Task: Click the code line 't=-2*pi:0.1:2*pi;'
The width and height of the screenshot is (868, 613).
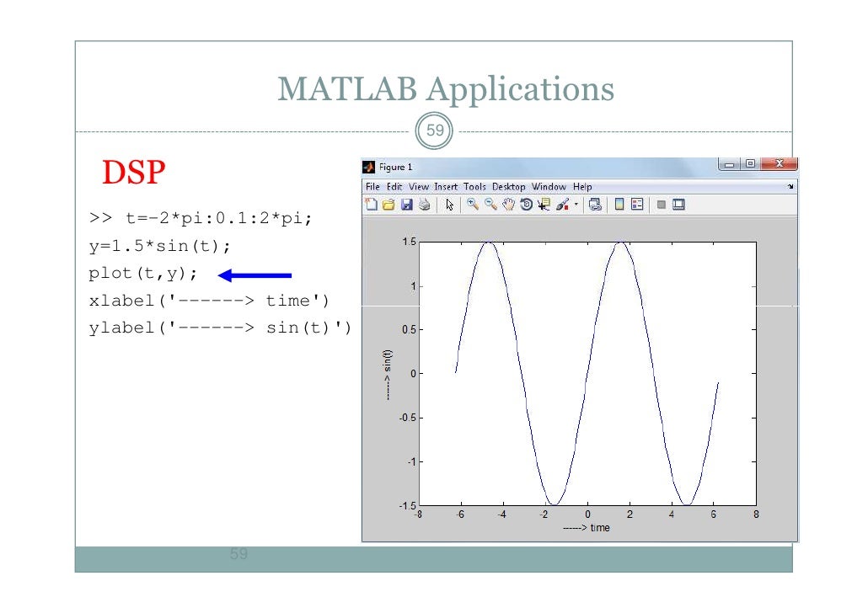Action: pyautogui.click(x=218, y=218)
